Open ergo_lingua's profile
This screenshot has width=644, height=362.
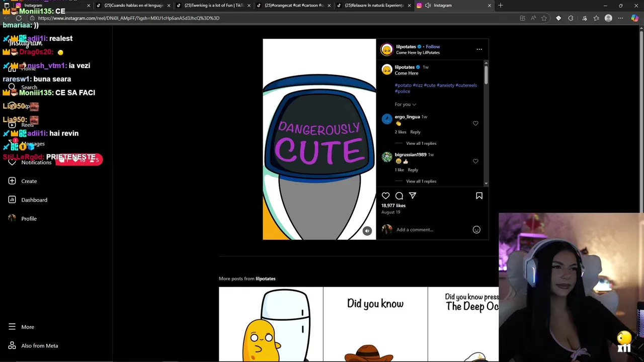point(407,117)
